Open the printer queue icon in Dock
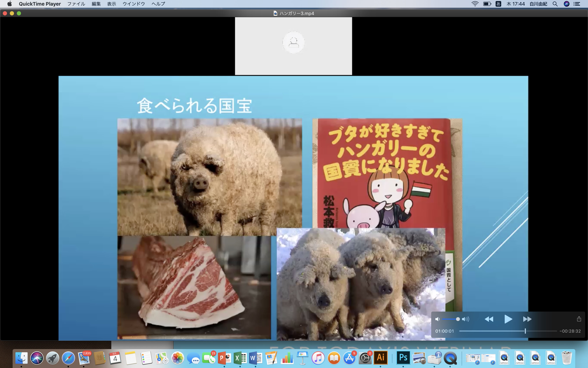Screen dimensions: 588x368 [x=435, y=358]
